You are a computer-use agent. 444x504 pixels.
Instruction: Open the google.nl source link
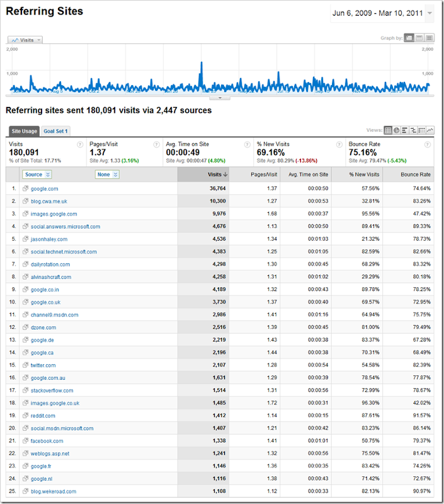point(42,479)
